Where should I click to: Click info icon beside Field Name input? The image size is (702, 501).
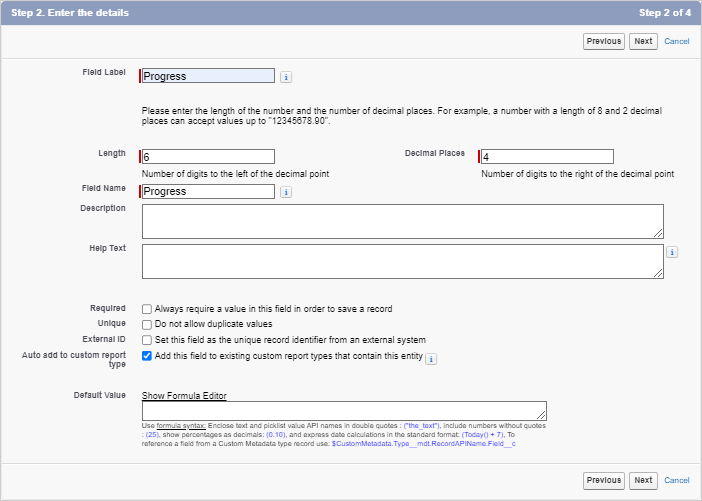click(286, 192)
